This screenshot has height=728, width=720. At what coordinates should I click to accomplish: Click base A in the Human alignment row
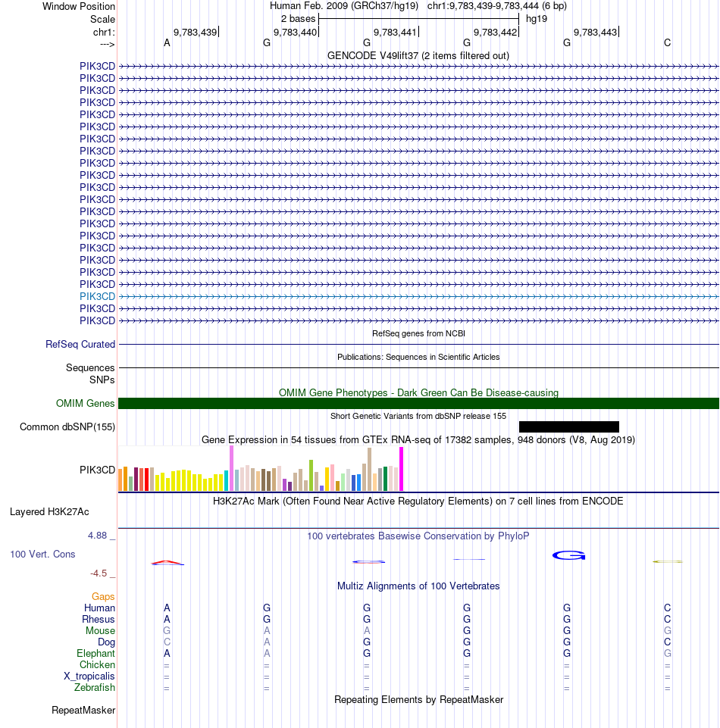(x=167, y=608)
